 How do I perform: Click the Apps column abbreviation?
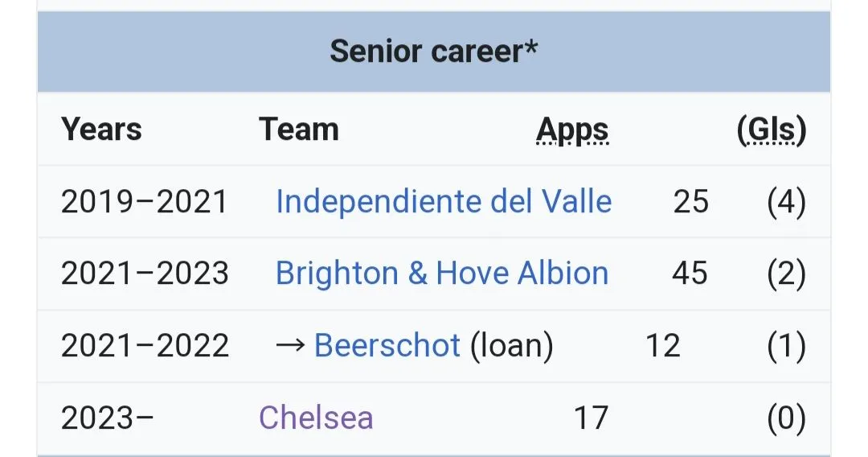pos(572,130)
